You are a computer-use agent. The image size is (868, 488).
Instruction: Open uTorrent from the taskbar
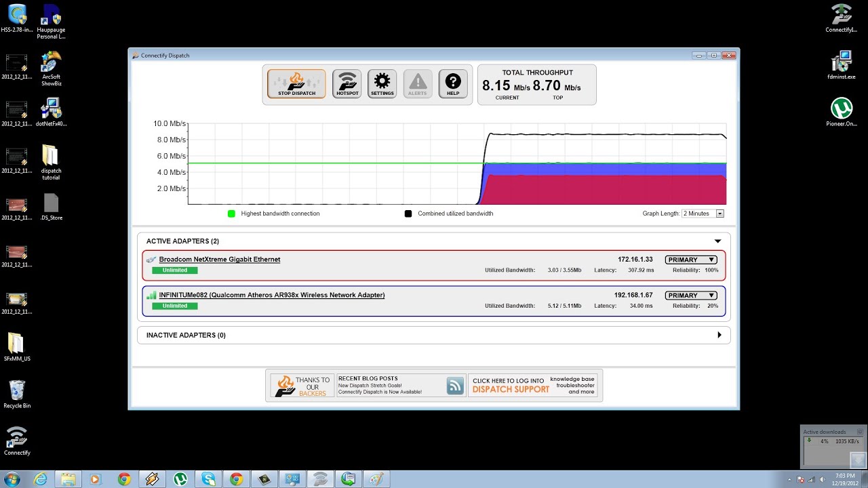[x=180, y=479]
